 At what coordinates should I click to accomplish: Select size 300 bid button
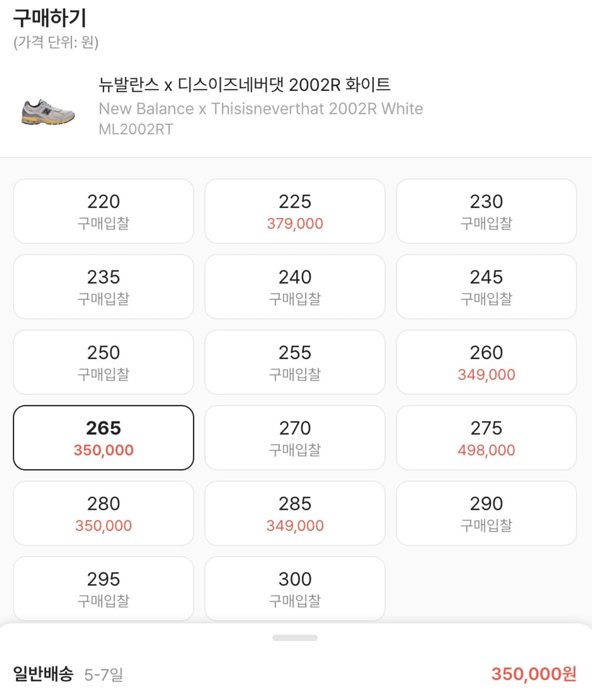pos(295,589)
